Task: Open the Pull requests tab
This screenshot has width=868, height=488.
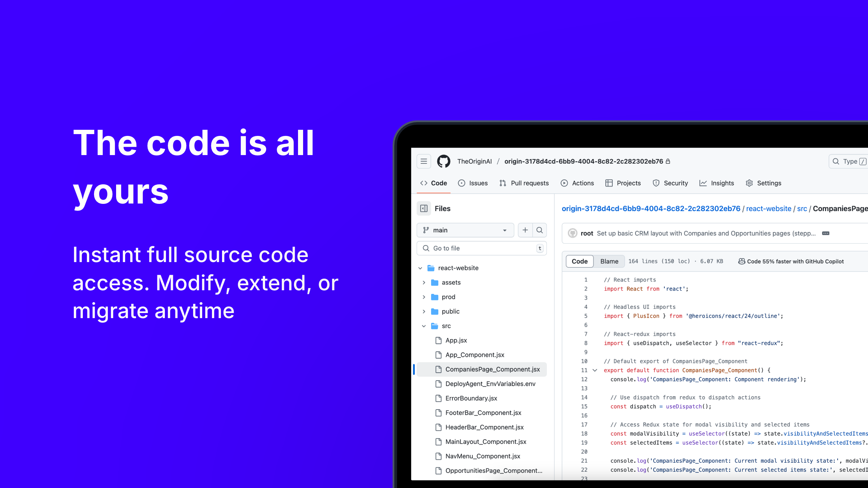Action: (524, 183)
